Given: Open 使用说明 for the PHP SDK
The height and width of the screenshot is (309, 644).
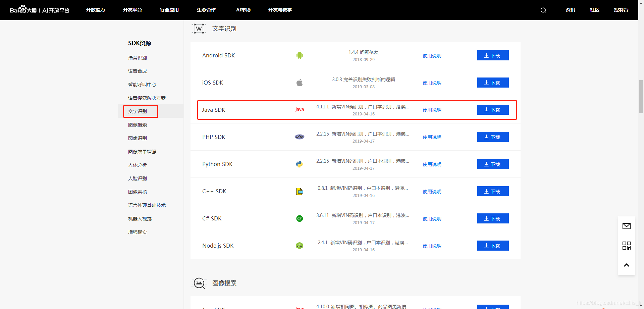Looking at the screenshot, I should click(432, 137).
